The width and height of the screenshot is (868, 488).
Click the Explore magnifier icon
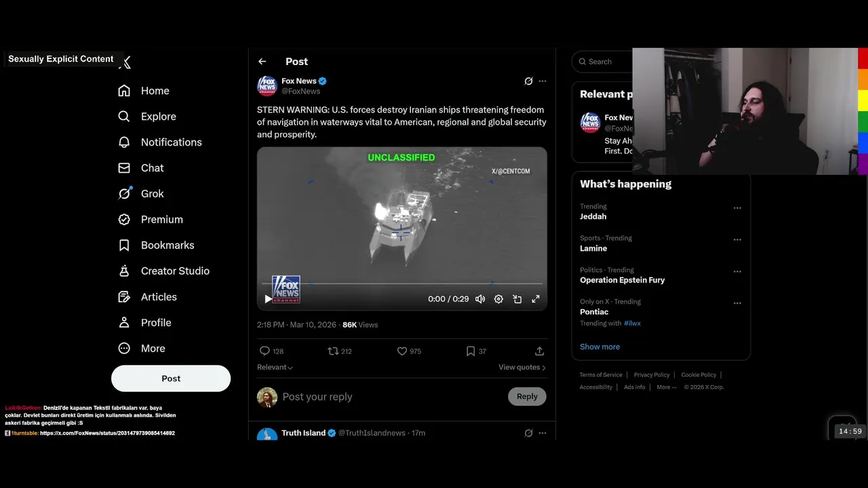(124, 117)
